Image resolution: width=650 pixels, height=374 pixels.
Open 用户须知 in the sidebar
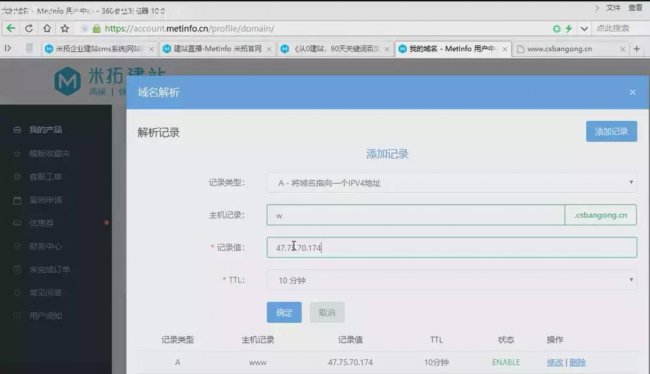(x=46, y=316)
